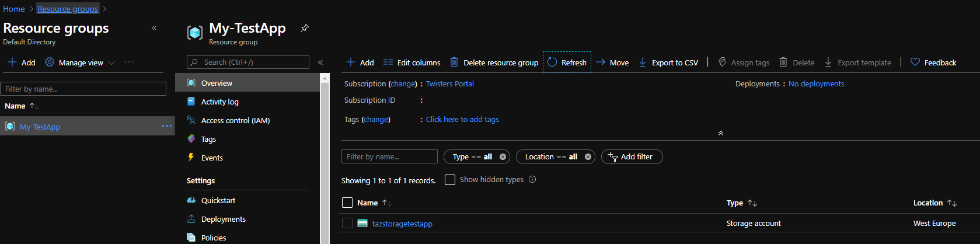
Task: Select the tazstoragetestapp row checkbox
Action: [x=347, y=223]
